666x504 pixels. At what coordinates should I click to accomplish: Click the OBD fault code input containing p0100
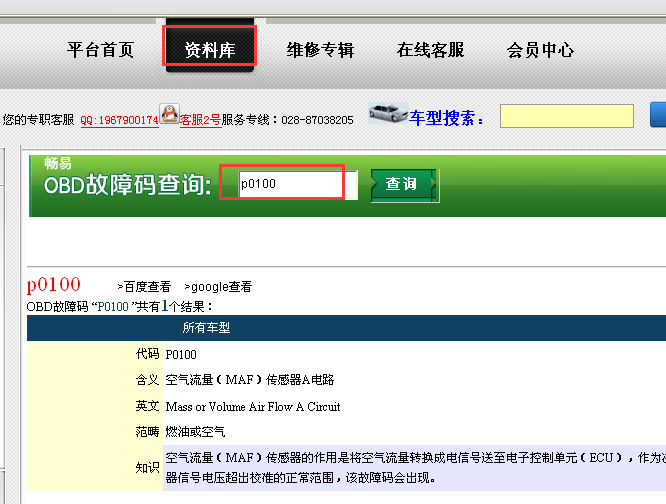click(298, 184)
